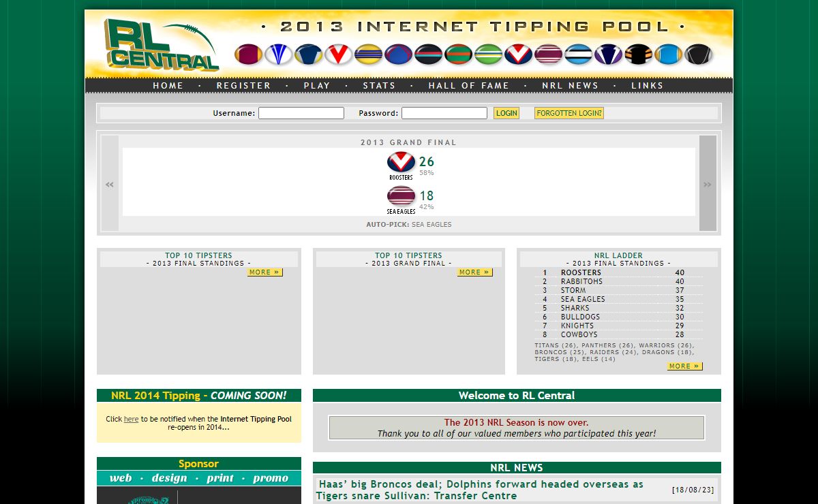
Task: Click the AUTO-PICK: SEA EAGLES text
Action: [x=409, y=224]
